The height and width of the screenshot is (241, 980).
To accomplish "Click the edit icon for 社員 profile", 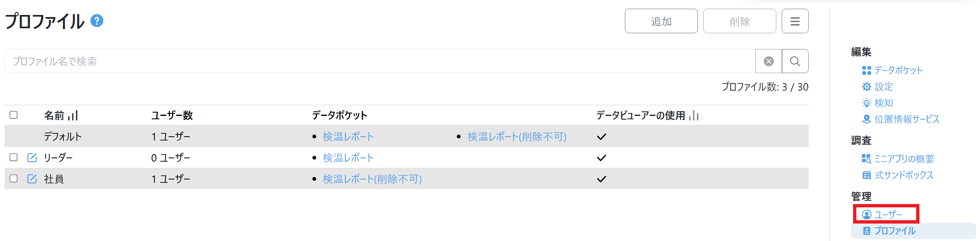I will pos(32,179).
